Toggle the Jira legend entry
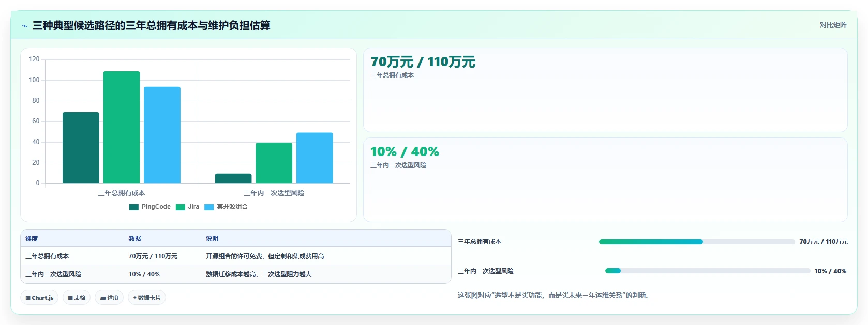This screenshot has width=868, height=325. pyautogui.click(x=187, y=207)
